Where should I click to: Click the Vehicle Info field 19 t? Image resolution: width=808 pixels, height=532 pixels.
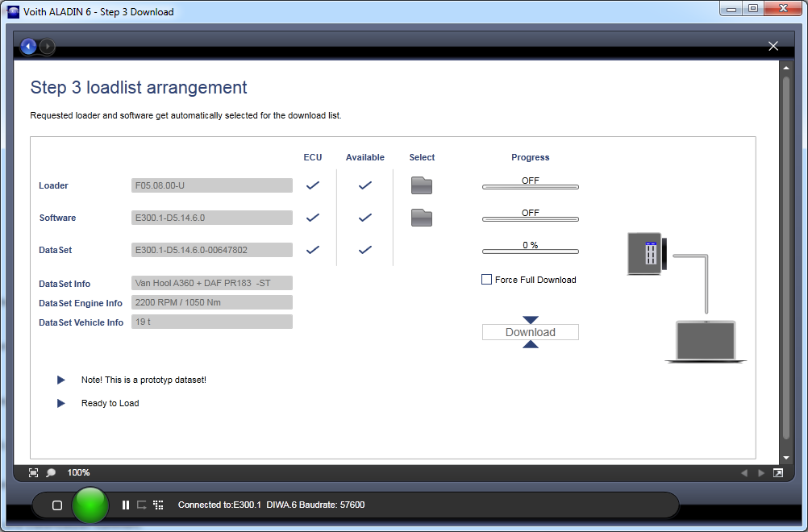pos(212,322)
